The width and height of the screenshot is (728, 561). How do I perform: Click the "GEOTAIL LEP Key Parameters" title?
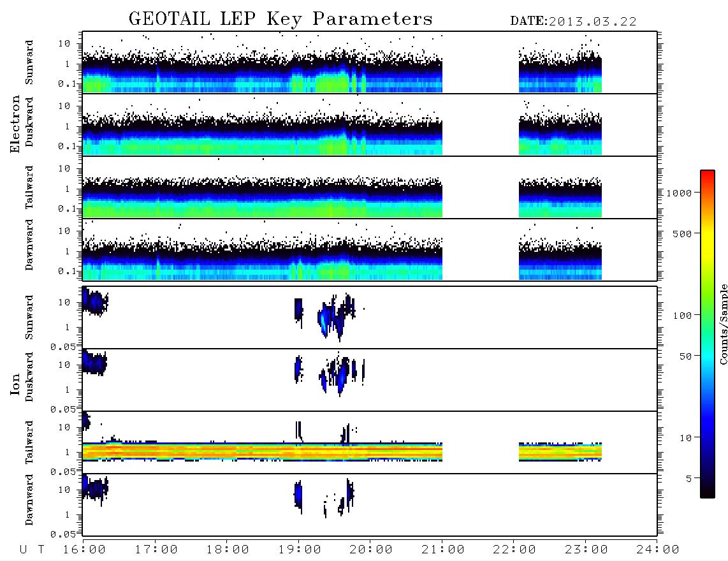click(280, 19)
